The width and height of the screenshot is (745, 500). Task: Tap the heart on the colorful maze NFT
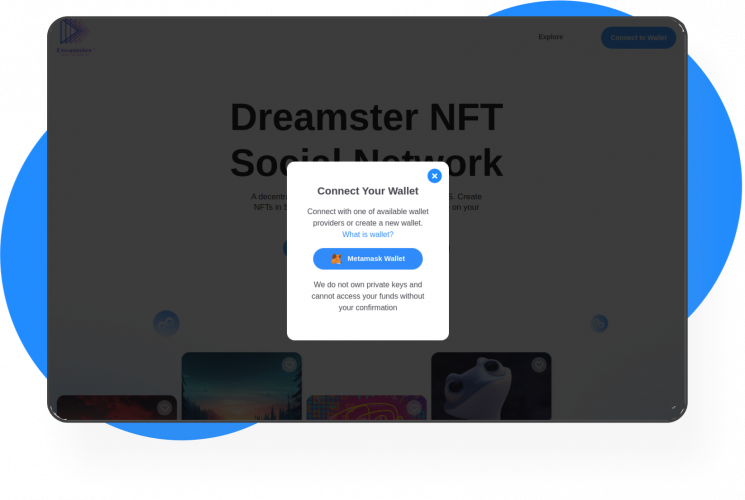coord(414,407)
